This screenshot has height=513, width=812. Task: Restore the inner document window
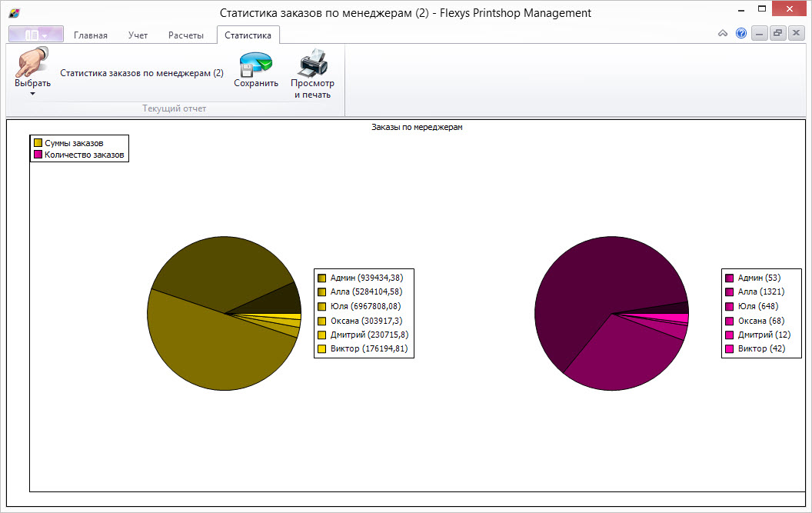click(x=777, y=34)
